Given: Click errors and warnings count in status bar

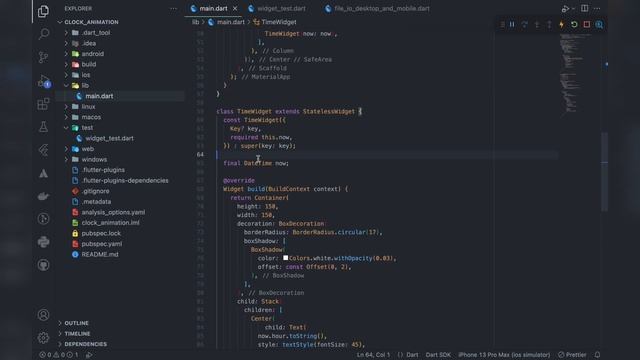Looking at the screenshot, I should pos(59,355).
